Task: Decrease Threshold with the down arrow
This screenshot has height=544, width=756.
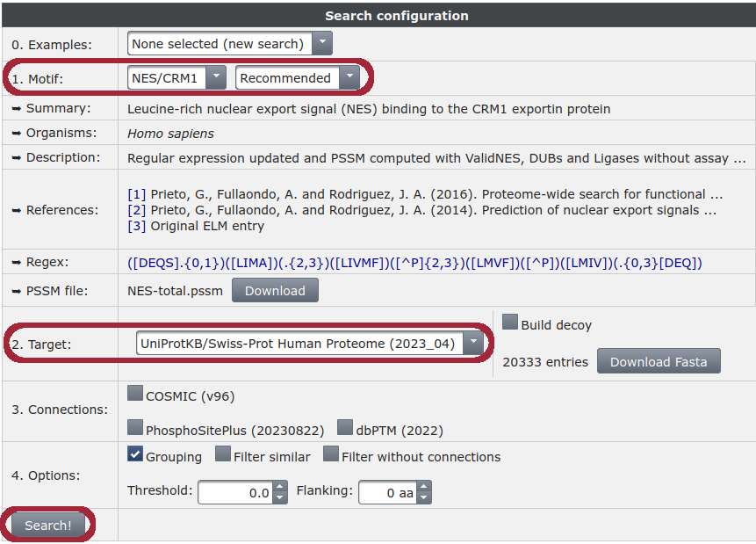Action: [x=279, y=497]
